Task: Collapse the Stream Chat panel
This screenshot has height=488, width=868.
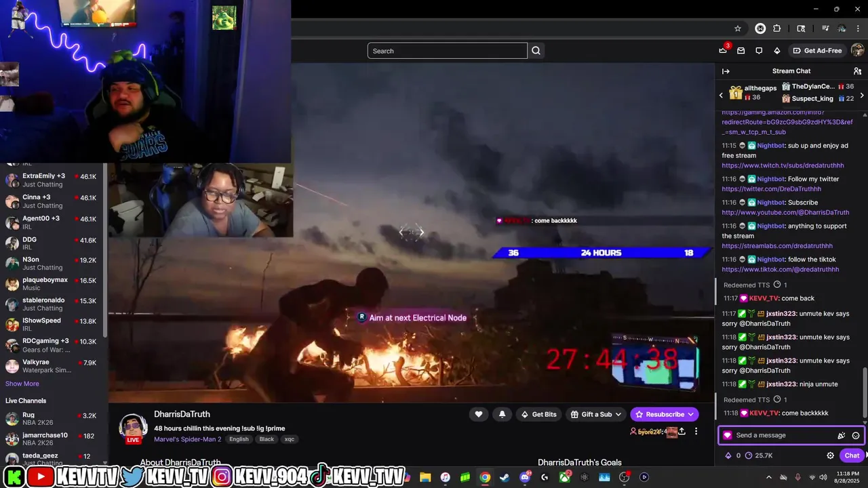Action: [x=726, y=71]
